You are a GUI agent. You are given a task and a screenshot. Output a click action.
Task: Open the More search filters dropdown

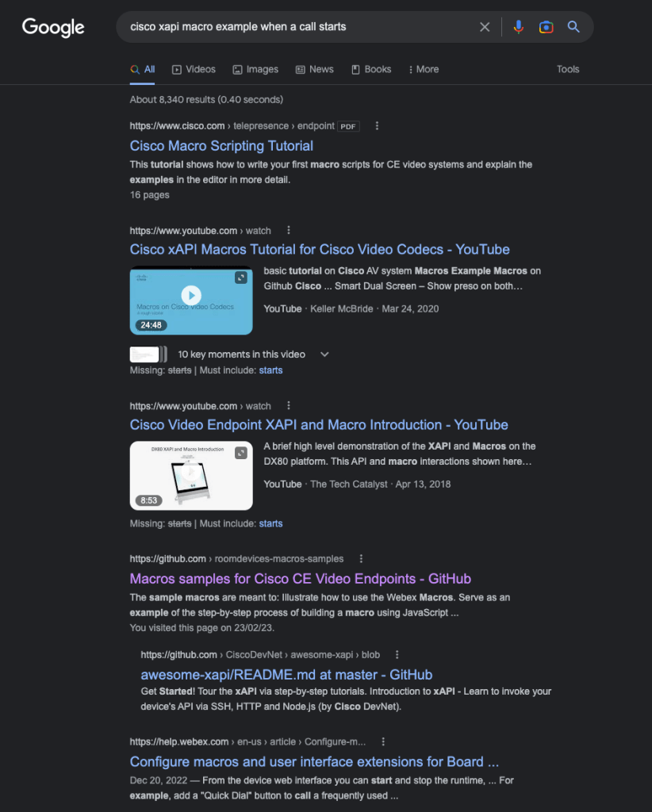coord(424,70)
